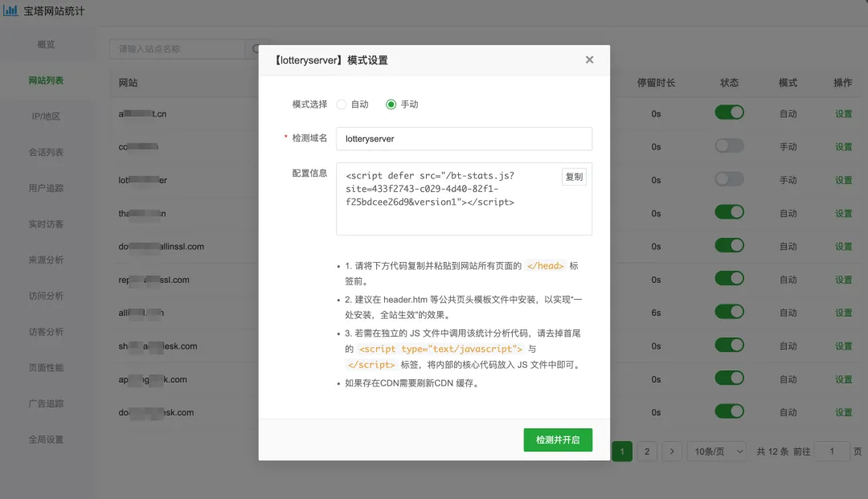Click the </script> tag in step 3
This screenshot has width=868, height=499.
click(x=371, y=365)
